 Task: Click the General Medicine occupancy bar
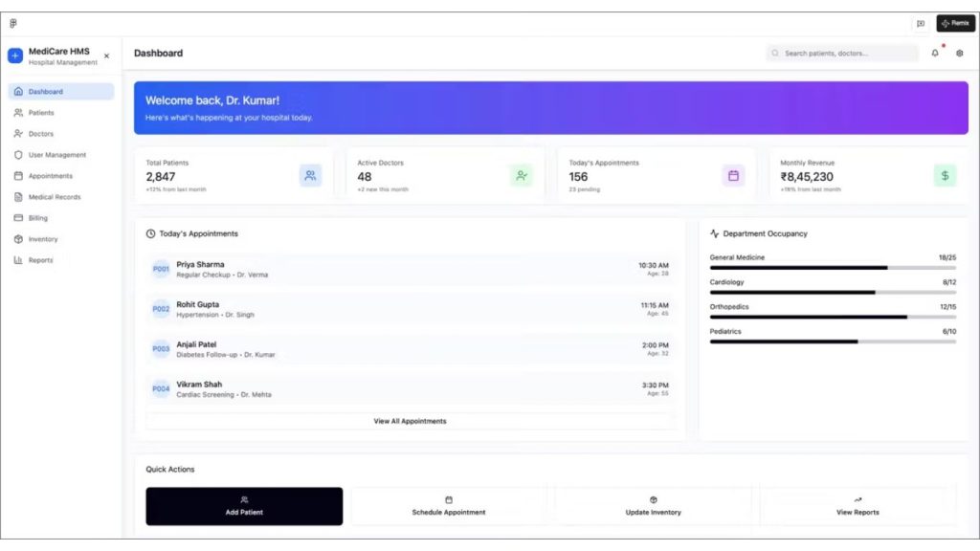832,268
